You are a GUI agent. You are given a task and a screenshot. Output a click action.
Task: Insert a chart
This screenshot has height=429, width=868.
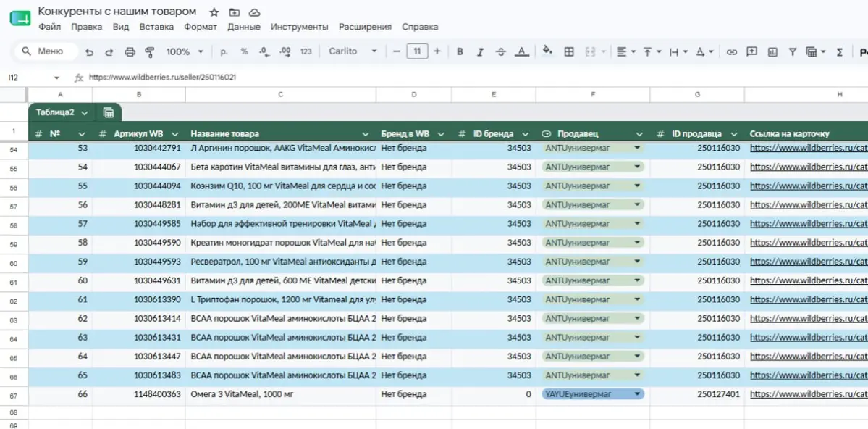(772, 51)
